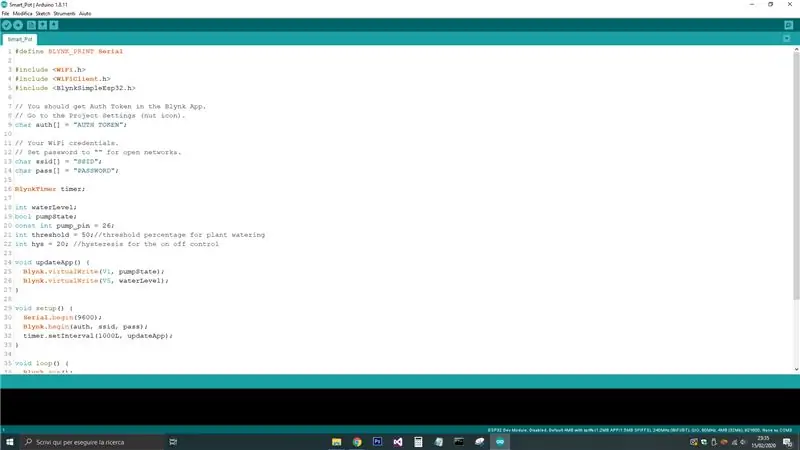Click the 'void loop()' line

coord(42,364)
